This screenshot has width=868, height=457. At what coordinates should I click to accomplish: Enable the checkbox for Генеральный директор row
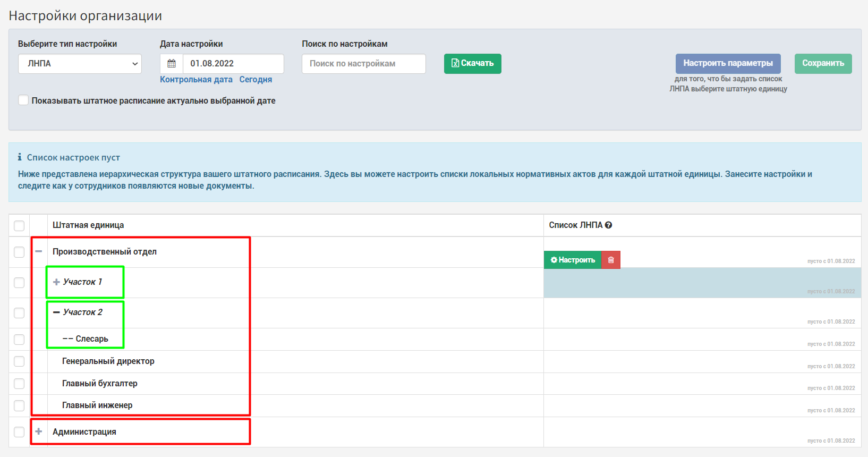pyautogui.click(x=19, y=361)
